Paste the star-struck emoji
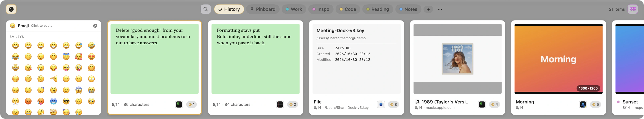644x119 pixels. [15, 68]
